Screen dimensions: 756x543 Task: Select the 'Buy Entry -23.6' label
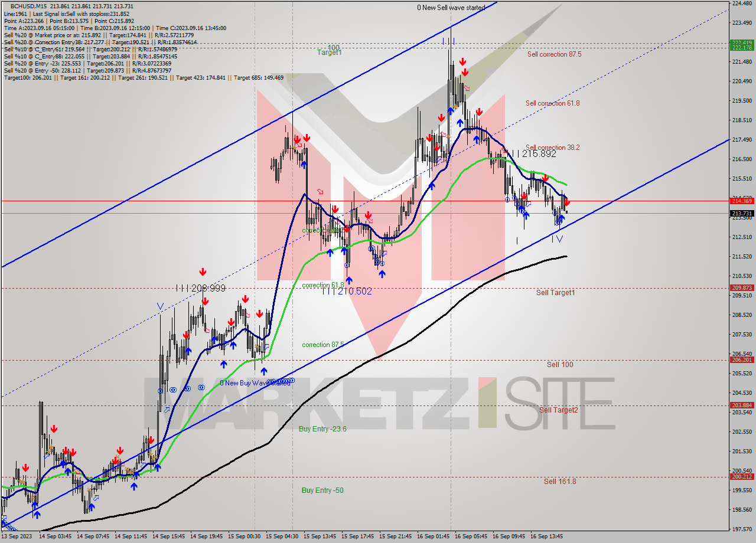322,429
